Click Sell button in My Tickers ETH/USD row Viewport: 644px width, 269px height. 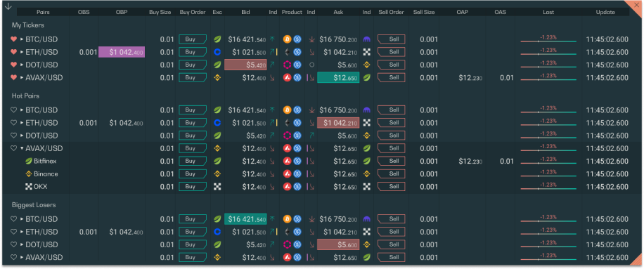coord(392,53)
